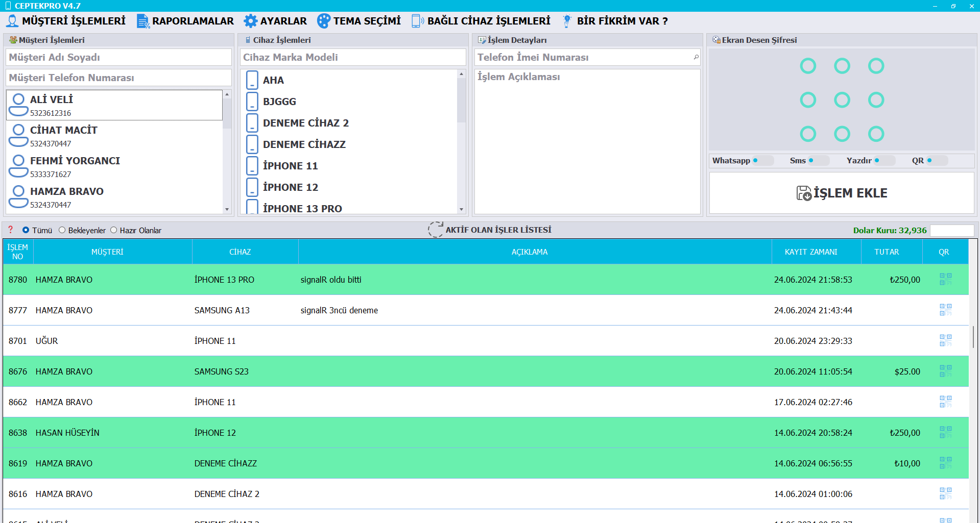Click the job list vertical scrollbar
The width and height of the screenshot is (980, 523).
tap(973, 337)
